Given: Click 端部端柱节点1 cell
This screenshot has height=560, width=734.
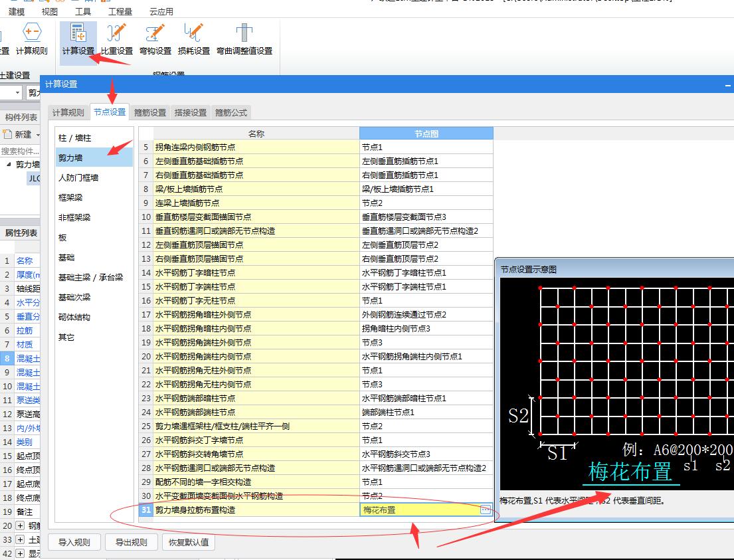Looking at the screenshot, I should coord(426,412).
